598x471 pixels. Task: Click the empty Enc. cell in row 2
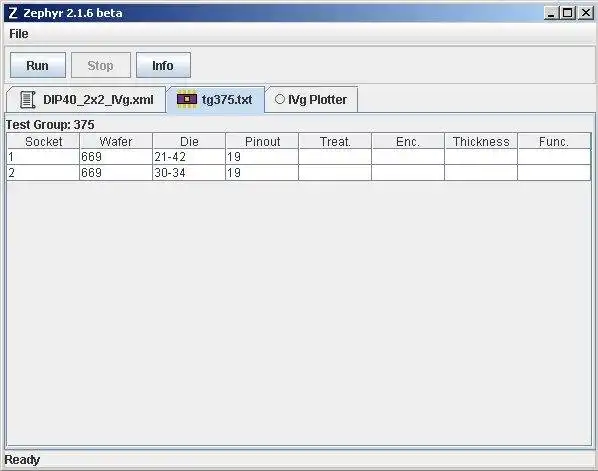[408, 173]
